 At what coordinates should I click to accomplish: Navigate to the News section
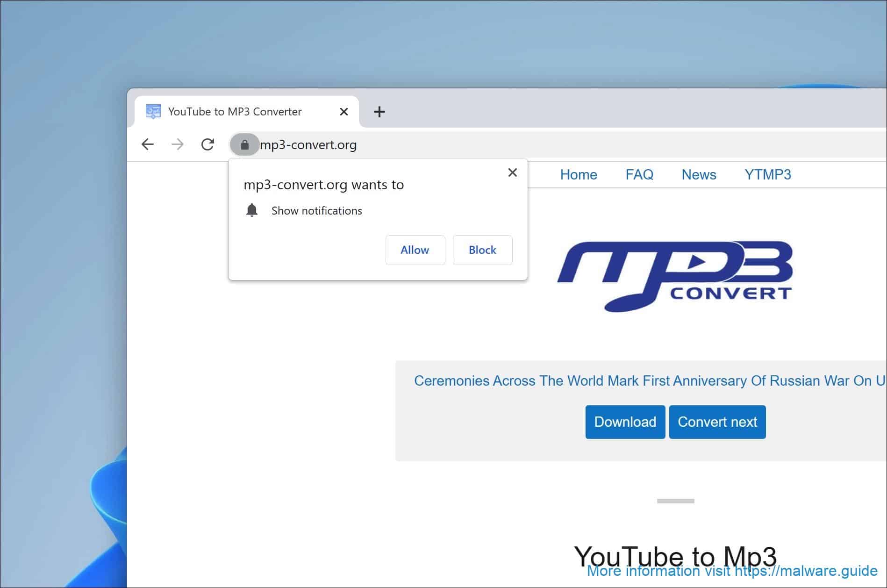coord(699,174)
